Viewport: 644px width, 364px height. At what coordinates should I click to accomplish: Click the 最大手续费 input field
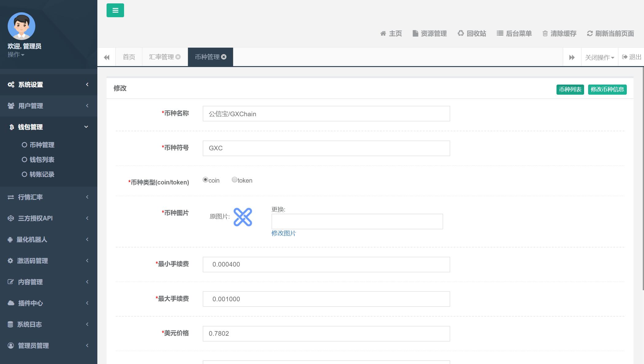pyautogui.click(x=326, y=299)
